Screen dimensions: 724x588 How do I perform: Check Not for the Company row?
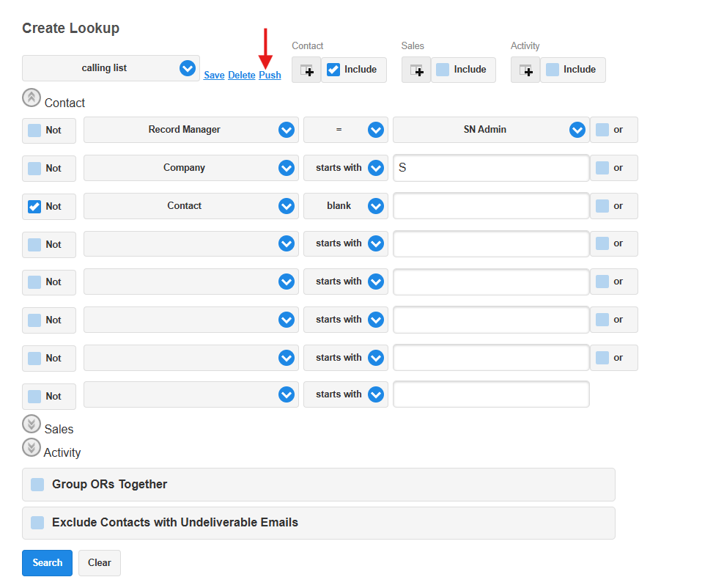[x=34, y=168]
